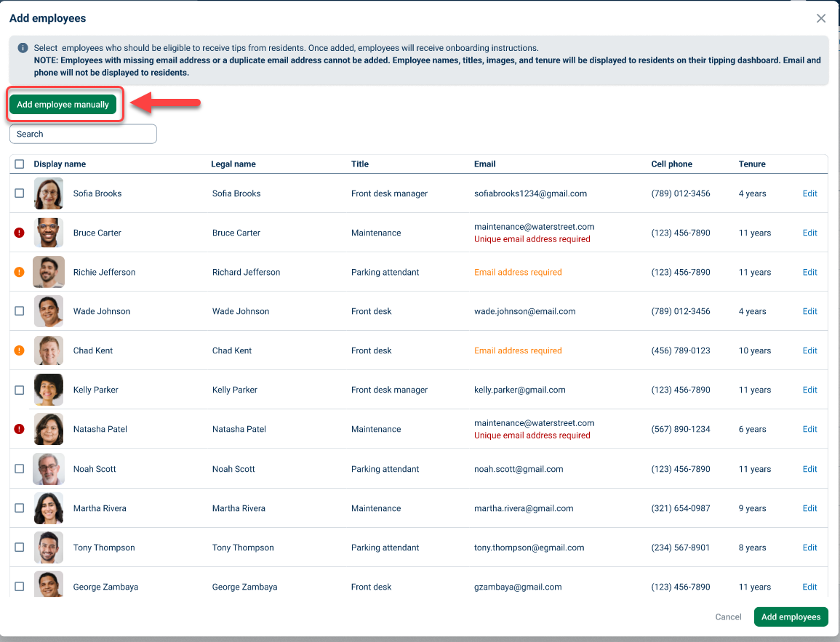Click email noah.scott@gmail.com
Screen dimensions: 840x642
[519, 469]
